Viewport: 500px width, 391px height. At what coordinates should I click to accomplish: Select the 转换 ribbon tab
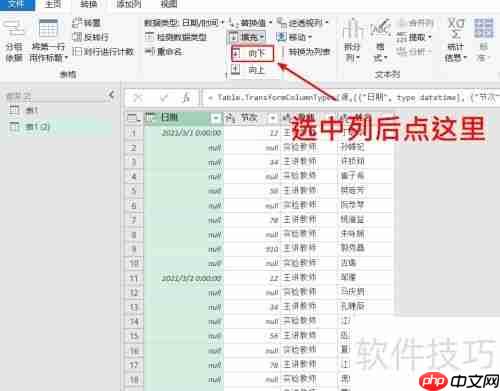click(x=89, y=4)
